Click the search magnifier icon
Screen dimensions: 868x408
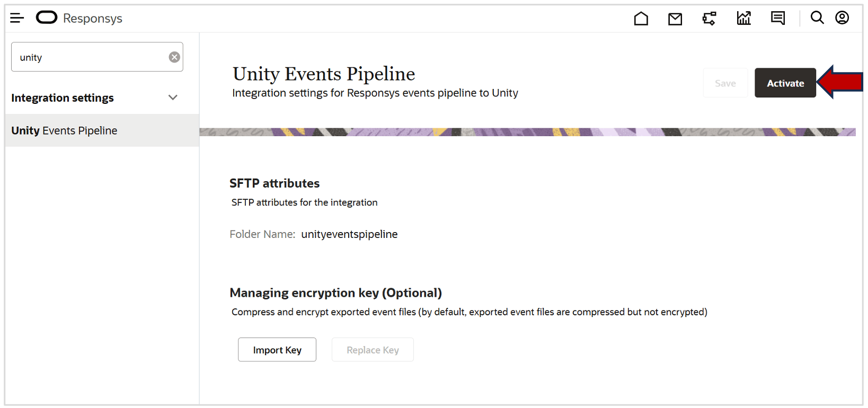click(x=817, y=17)
